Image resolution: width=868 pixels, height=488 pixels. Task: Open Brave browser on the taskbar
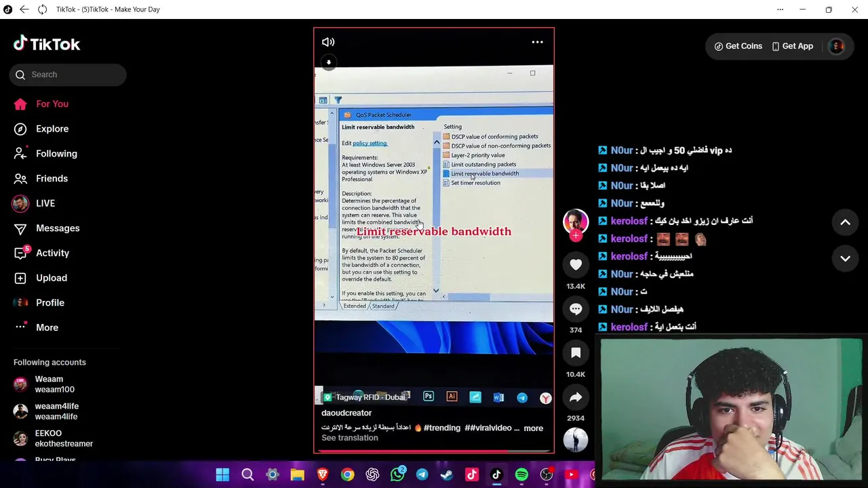pyautogui.click(x=322, y=475)
